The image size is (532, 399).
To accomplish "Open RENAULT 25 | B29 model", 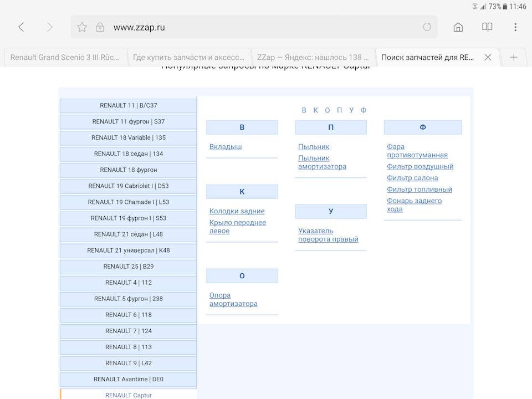I will [128, 267].
